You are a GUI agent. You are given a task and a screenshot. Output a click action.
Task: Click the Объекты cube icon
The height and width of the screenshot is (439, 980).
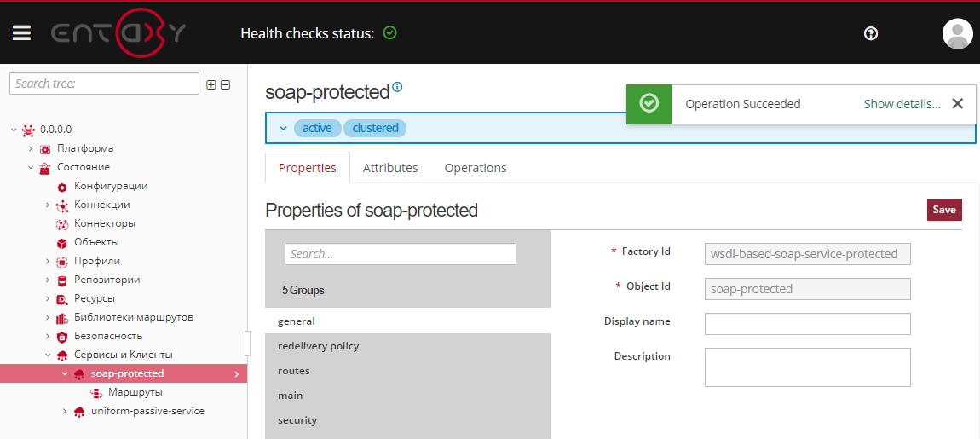[x=62, y=243]
